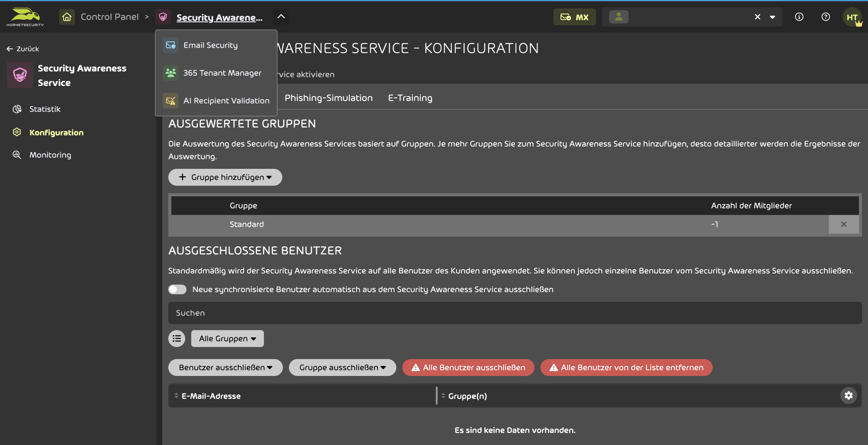Open the information icon in header

pos(799,17)
